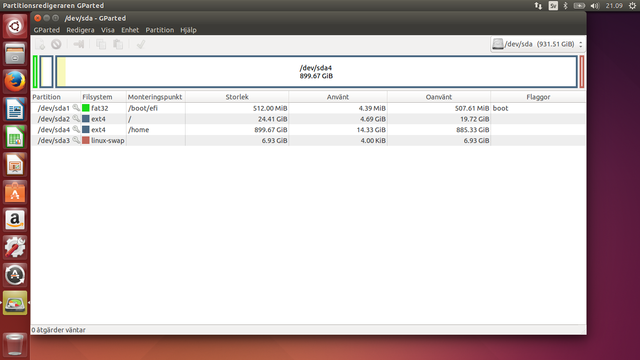Click the red linux-swap color swatch
Image resolution: width=640 pixels, height=360 pixels.
86,140
